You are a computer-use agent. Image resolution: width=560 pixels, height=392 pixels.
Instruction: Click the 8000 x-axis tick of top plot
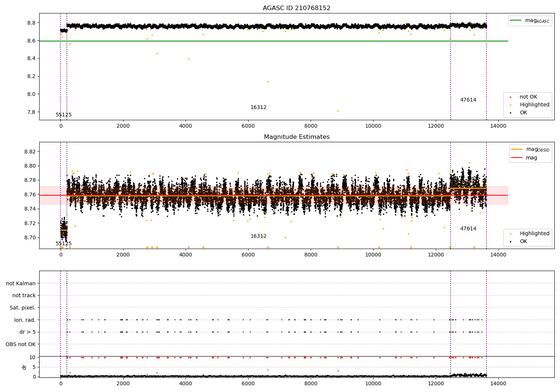[x=311, y=126]
